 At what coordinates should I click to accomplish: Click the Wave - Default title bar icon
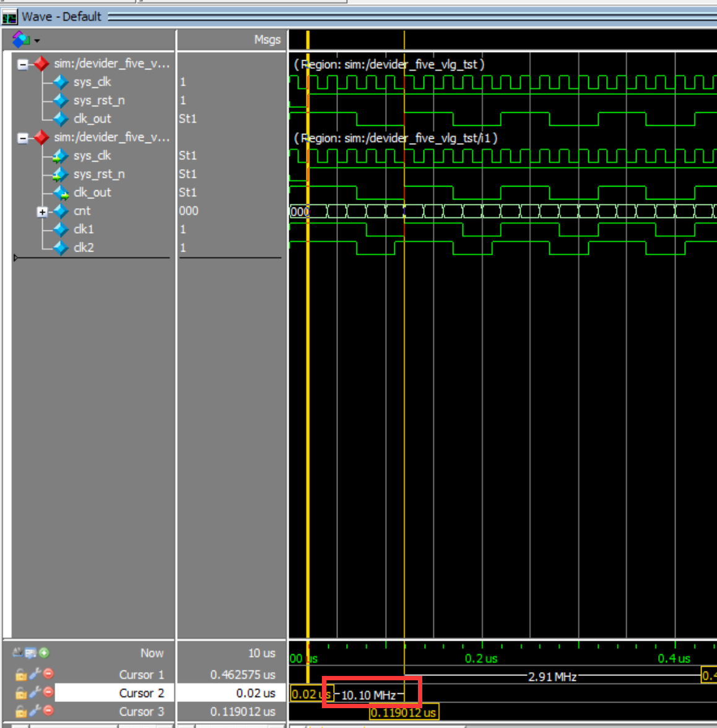click(x=9, y=17)
